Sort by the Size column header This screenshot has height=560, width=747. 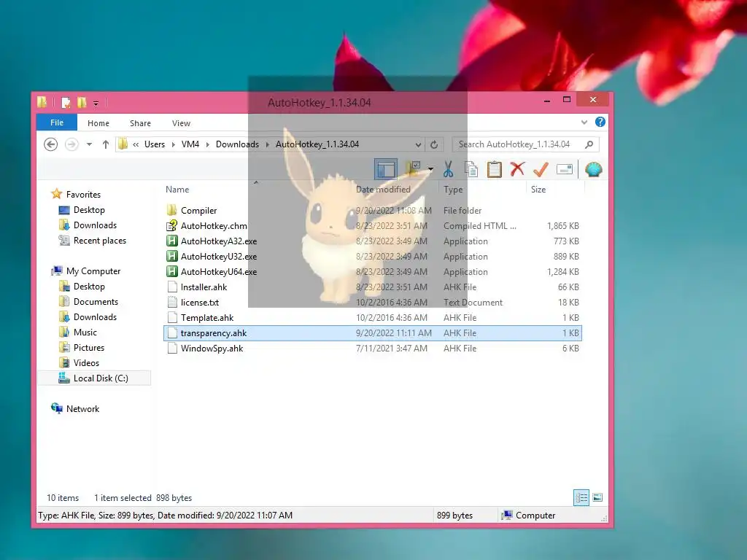(x=538, y=189)
